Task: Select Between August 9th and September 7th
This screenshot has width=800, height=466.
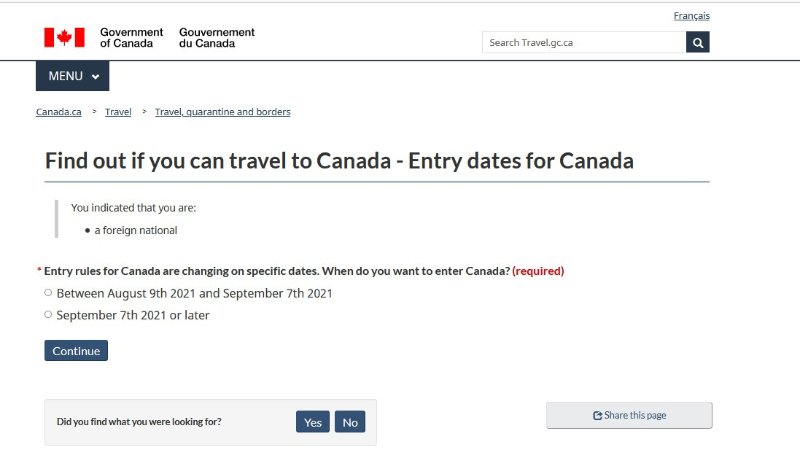Action: pyautogui.click(x=48, y=292)
